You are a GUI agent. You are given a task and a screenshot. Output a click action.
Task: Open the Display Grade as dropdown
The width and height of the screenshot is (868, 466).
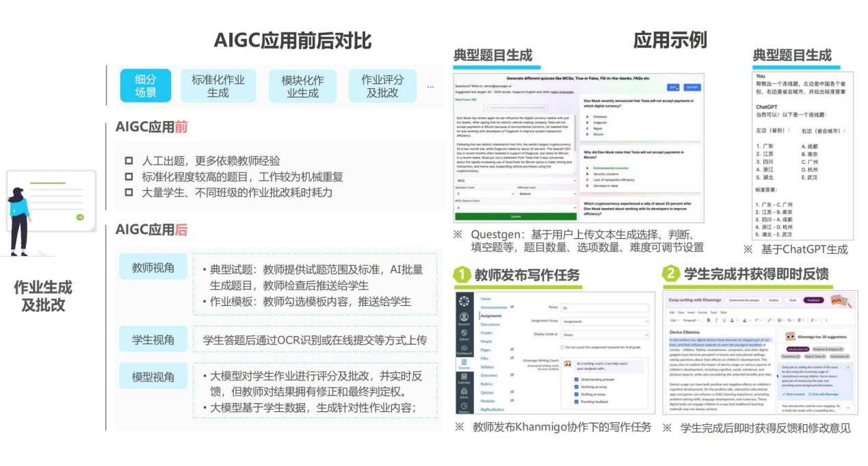click(x=604, y=335)
